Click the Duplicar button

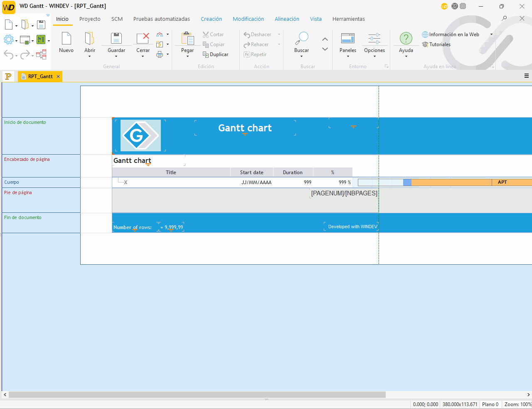[215, 54]
